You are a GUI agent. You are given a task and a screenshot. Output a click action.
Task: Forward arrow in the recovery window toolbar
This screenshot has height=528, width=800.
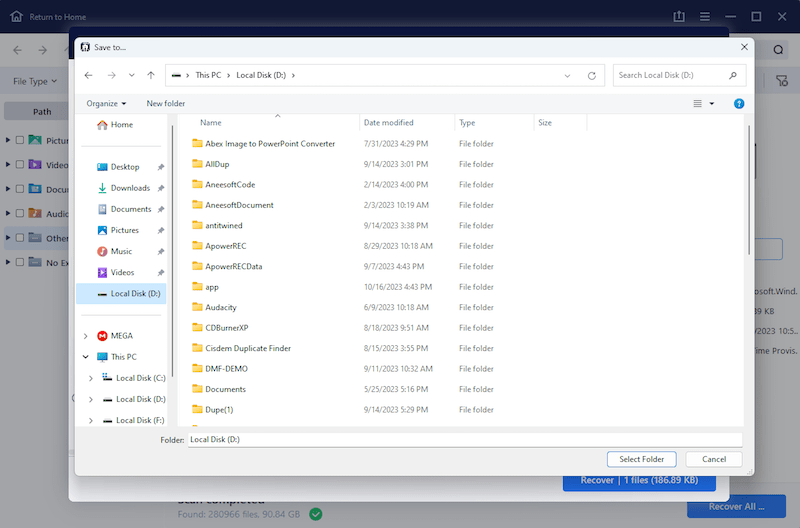[43, 50]
